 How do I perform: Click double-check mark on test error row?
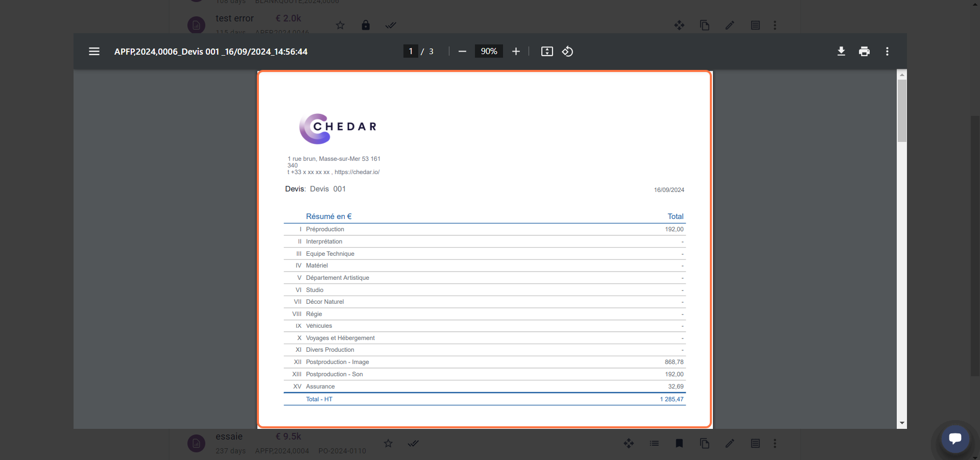391,25
